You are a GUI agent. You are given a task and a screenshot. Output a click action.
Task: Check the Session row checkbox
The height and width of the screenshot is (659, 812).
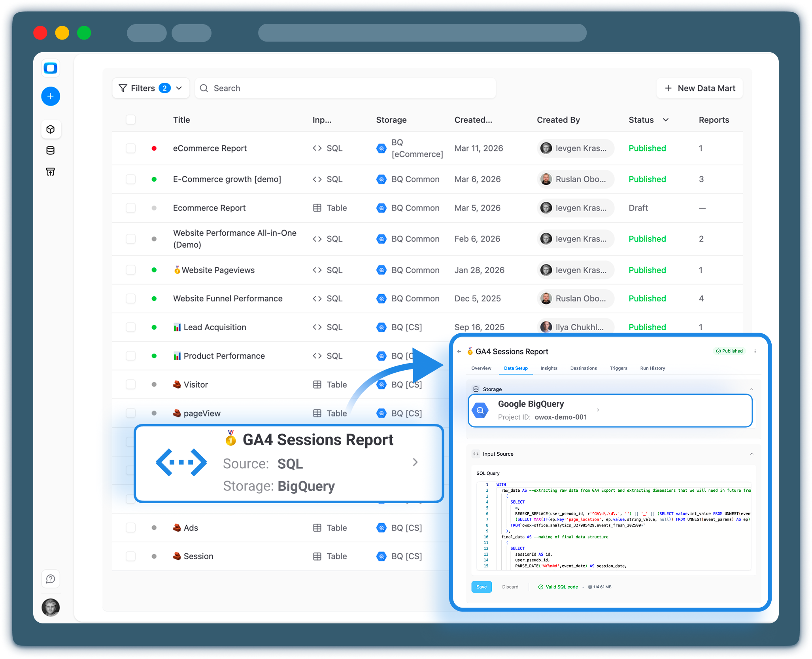(130, 556)
